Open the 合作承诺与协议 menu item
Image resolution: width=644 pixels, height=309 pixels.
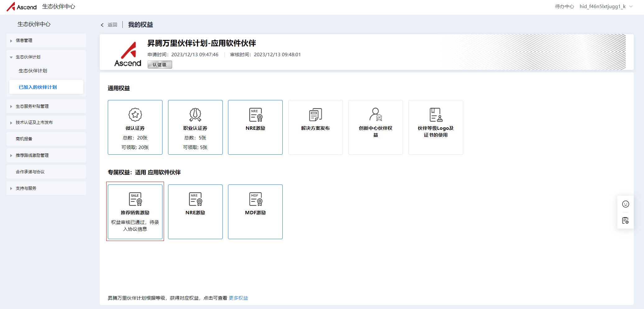[x=46, y=172]
